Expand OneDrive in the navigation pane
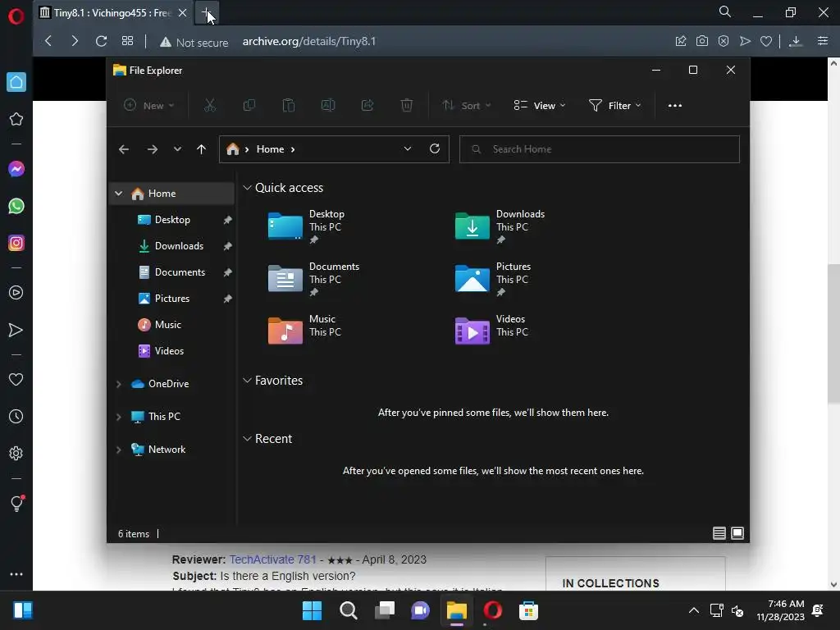Image resolution: width=840 pixels, height=630 pixels. point(119,384)
